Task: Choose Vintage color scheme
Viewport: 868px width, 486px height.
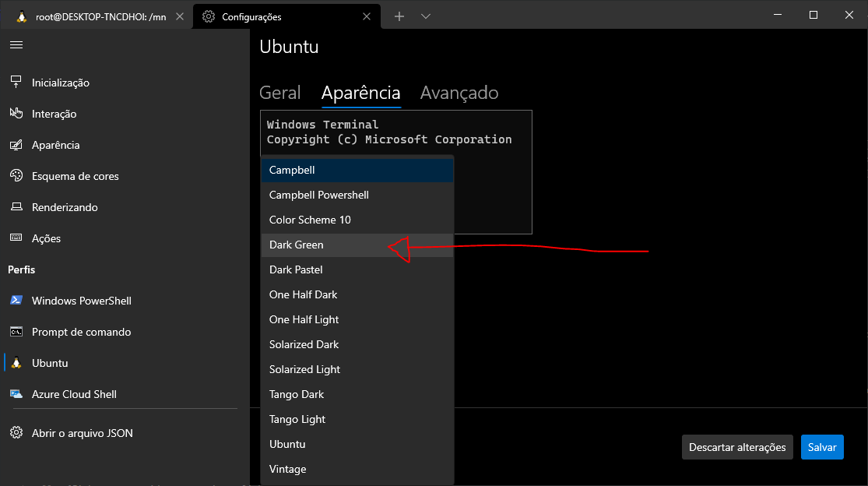Action: (357, 469)
